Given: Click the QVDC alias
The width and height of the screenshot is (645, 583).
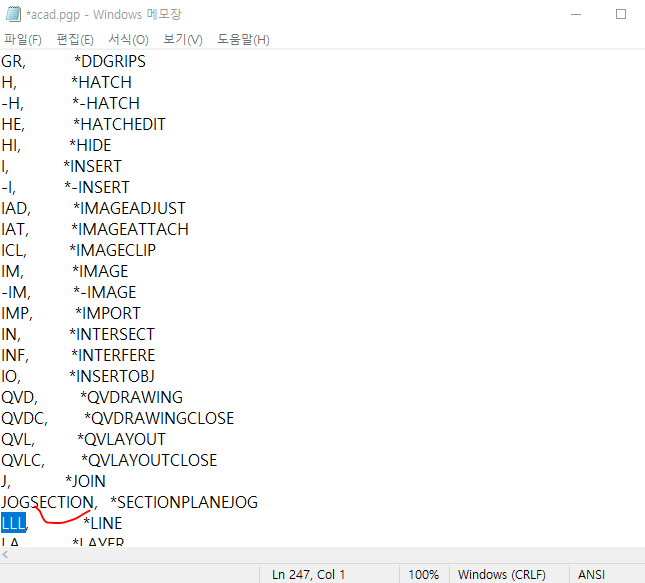Looking at the screenshot, I should point(23,418).
